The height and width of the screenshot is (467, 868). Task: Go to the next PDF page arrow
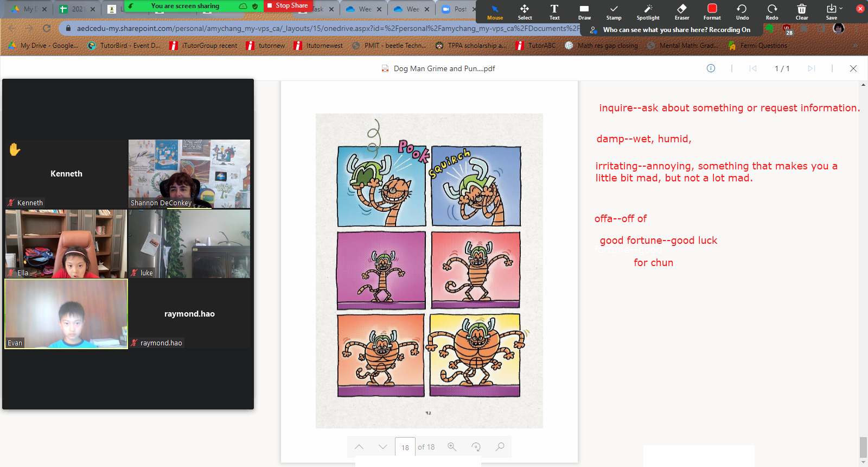point(383,447)
